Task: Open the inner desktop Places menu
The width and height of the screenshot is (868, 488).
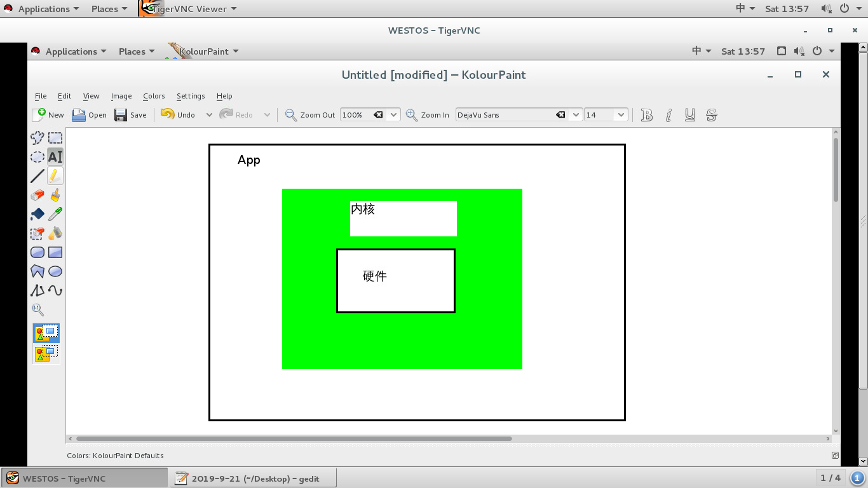Action: 137,51
